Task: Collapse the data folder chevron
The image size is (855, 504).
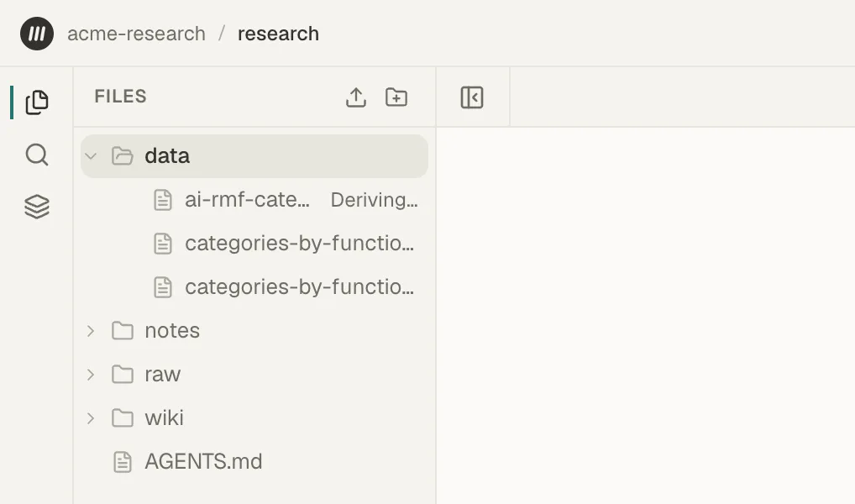Action: (x=91, y=156)
